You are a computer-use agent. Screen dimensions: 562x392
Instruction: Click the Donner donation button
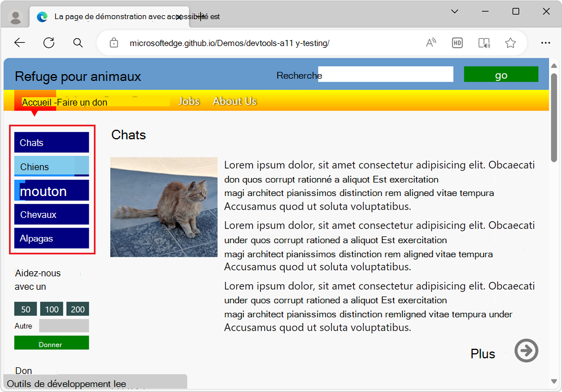(51, 343)
